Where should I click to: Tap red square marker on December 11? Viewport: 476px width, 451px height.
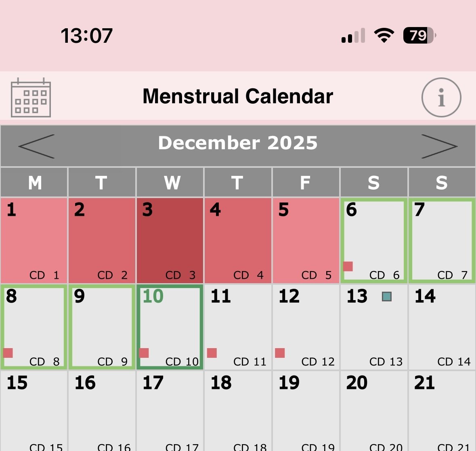(212, 353)
